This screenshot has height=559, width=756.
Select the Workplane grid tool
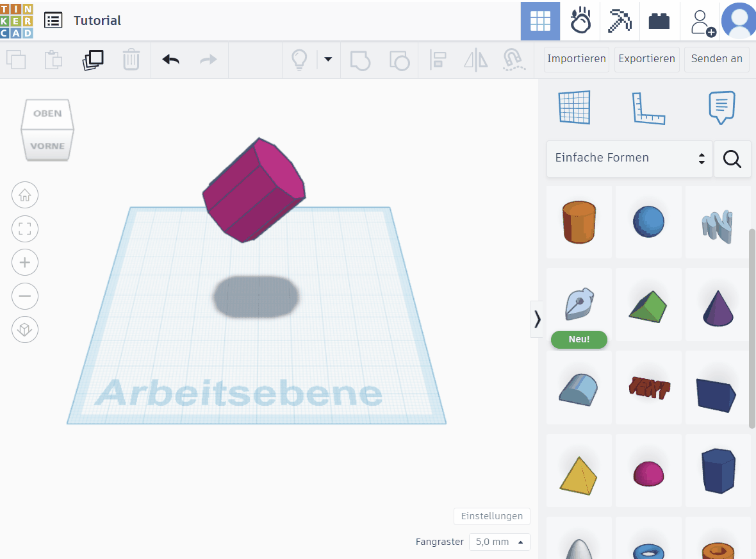574,107
